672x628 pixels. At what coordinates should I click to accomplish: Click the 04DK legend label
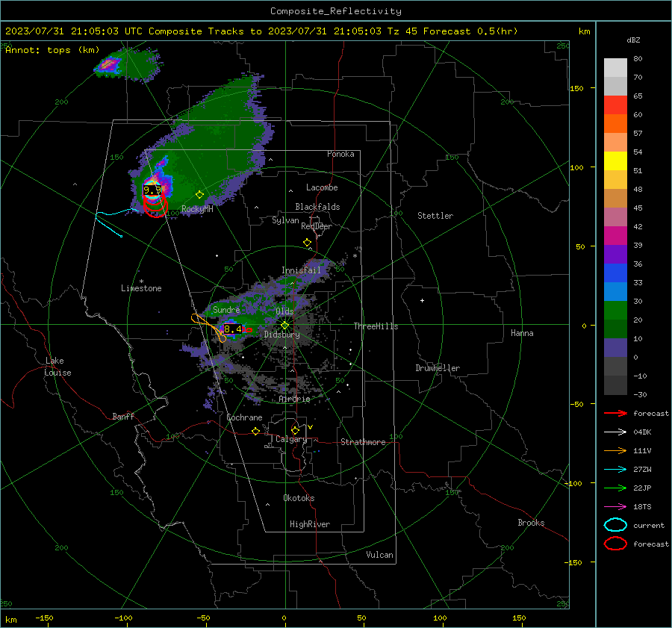[x=642, y=432]
